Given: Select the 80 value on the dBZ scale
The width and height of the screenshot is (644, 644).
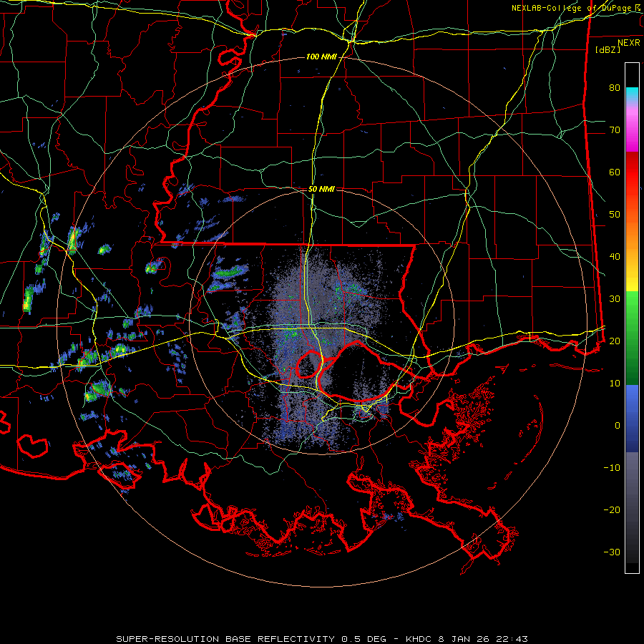Looking at the screenshot, I should point(615,88).
